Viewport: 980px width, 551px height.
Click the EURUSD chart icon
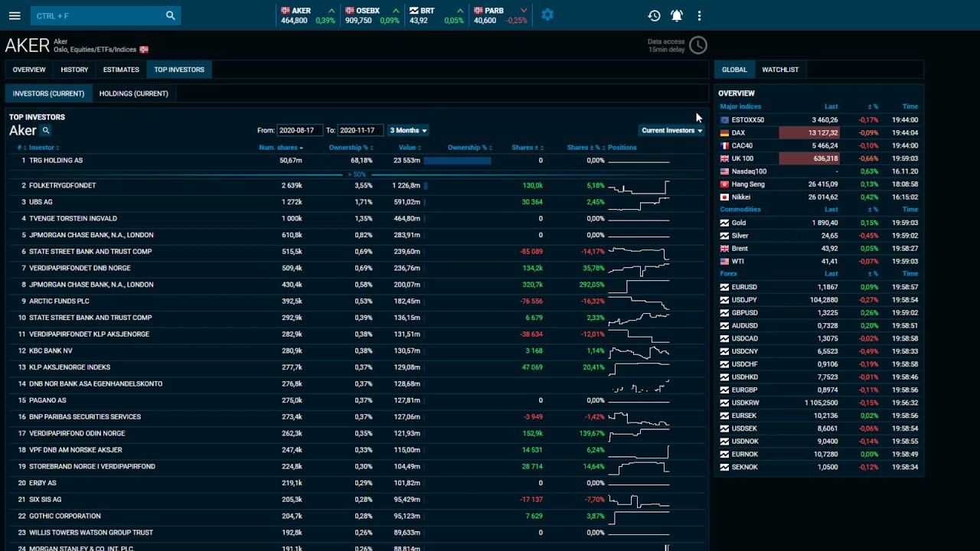[x=724, y=287]
